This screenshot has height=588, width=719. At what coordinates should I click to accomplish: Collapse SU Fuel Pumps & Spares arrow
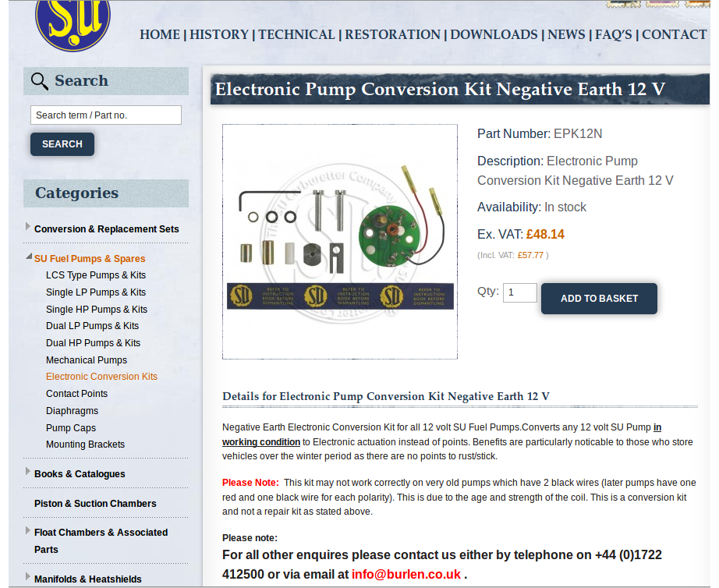click(29, 257)
